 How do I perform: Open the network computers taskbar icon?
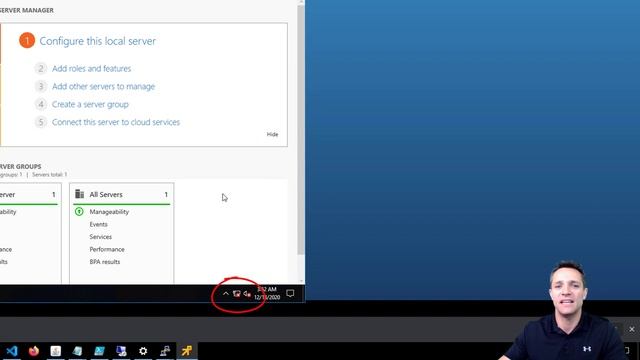[x=165, y=351]
